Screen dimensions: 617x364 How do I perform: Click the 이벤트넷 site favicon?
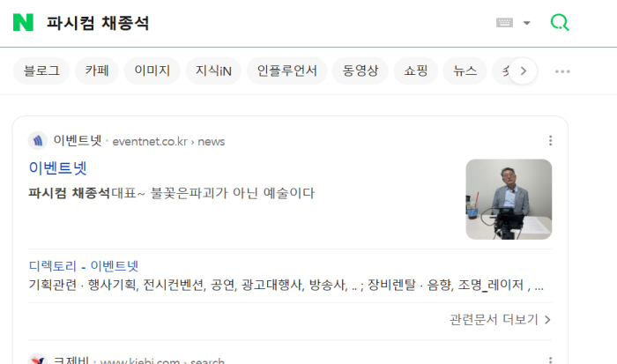coord(38,140)
